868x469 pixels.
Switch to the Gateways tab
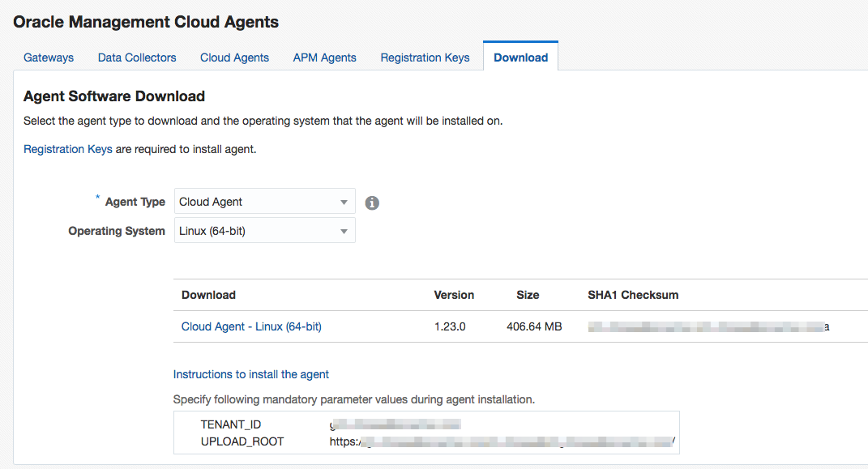[49, 58]
